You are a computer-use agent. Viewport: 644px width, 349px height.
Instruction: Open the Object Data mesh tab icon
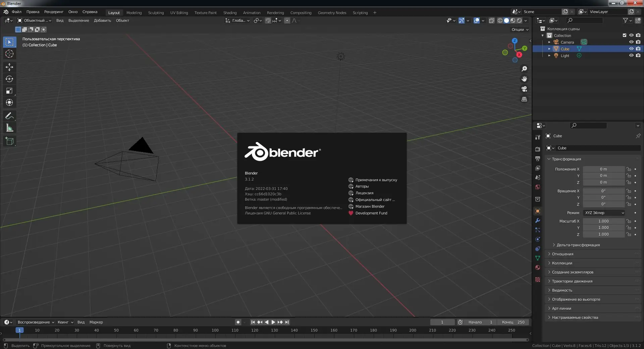538,258
